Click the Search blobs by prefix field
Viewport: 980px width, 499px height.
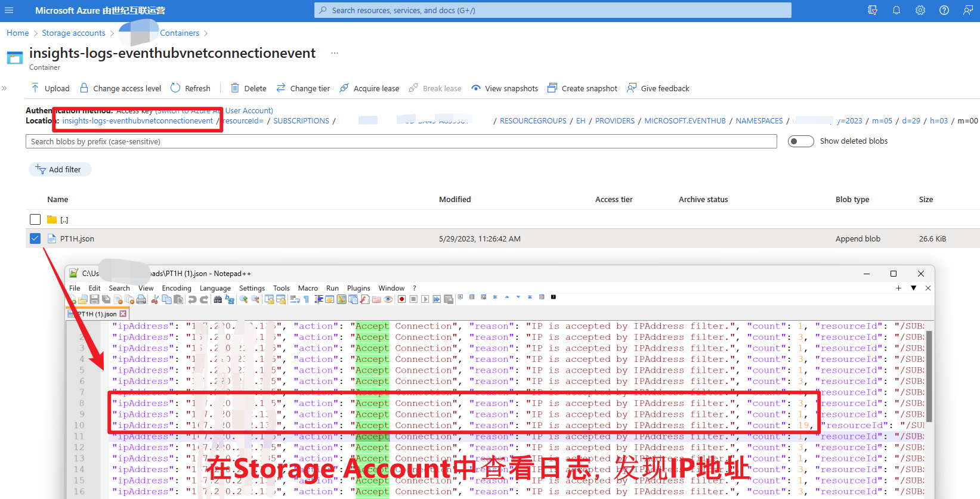pyautogui.click(x=401, y=141)
